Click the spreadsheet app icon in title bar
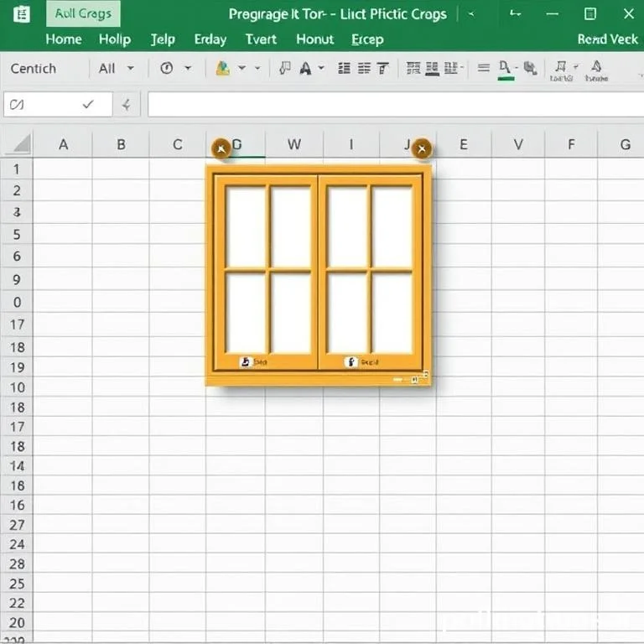The image size is (644, 644). [21, 14]
